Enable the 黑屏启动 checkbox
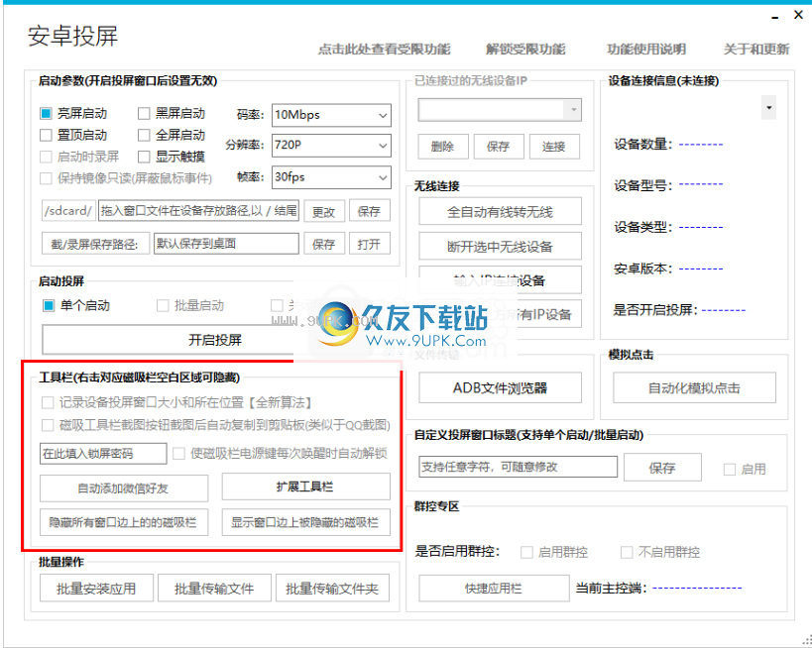Image resolution: width=812 pixels, height=648 pixels. [x=144, y=113]
